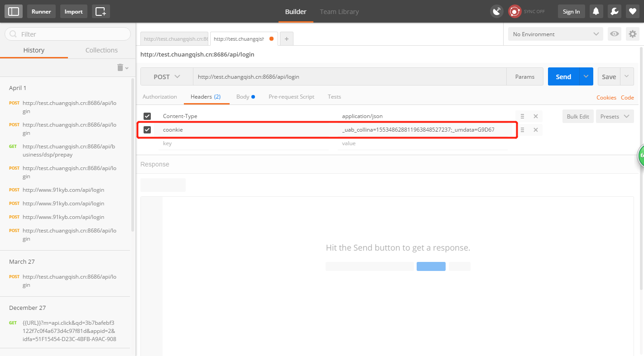
Task: Toggle the sidebar panel icon
Action: (14, 11)
